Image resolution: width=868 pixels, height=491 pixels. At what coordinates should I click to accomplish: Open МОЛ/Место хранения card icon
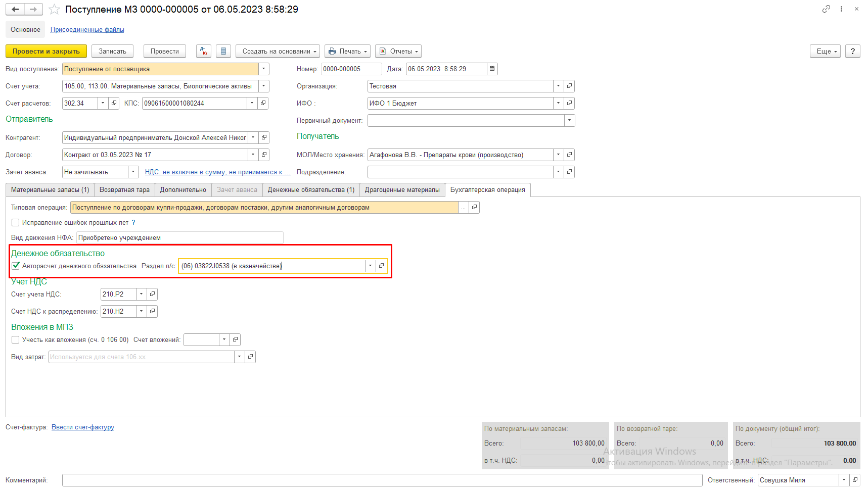569,155
